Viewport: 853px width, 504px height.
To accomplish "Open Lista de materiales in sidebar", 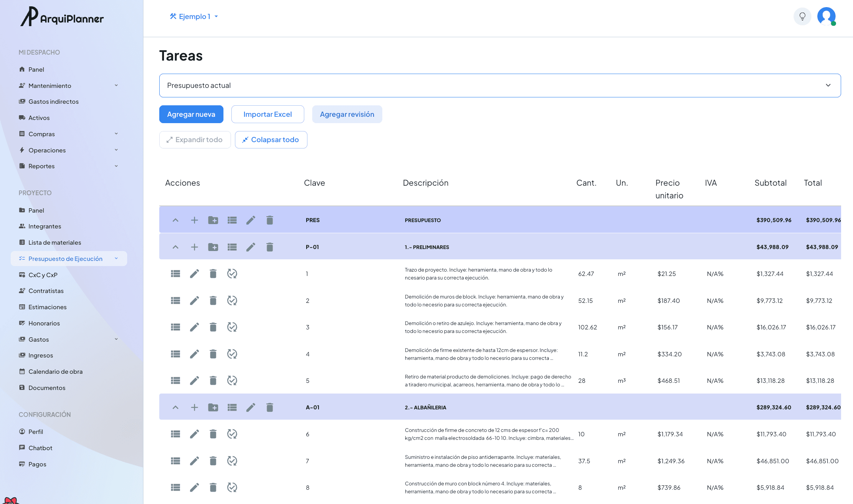I will [55, 242].
